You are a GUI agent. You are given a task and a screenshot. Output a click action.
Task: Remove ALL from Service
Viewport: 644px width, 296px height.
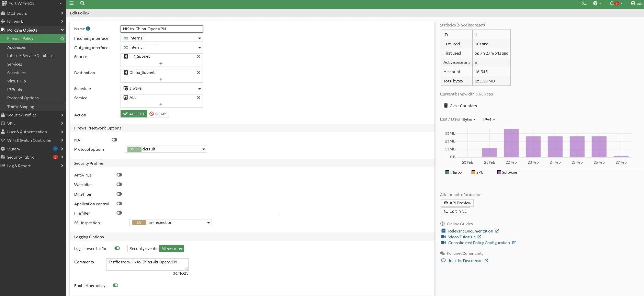coord(199,98)
